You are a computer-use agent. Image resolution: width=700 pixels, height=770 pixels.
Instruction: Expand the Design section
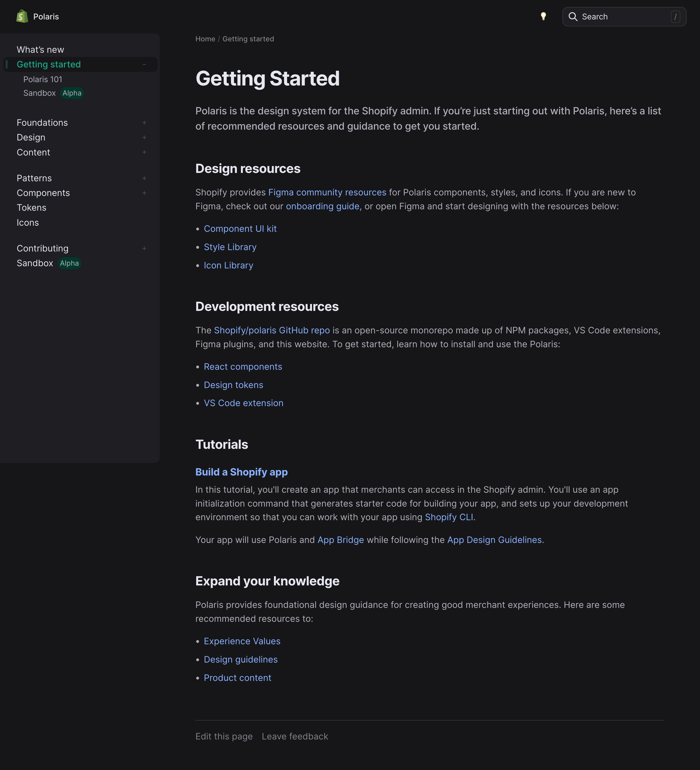coord(144,137)
